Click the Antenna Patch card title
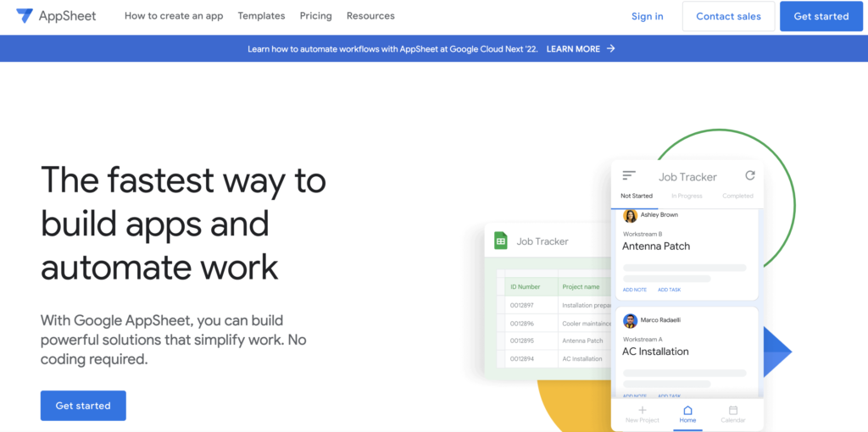Image resolution: width=868 pixels, height=432 pixels. point(656,246)
